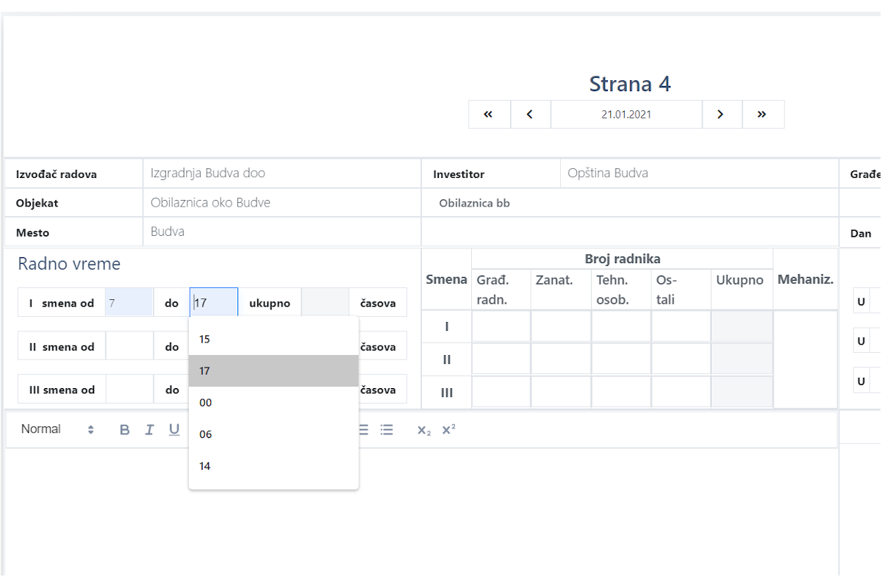Apply subscript formatting
Image resolution: width=882 pixels, height=588 pixels.
coord(423,430)
